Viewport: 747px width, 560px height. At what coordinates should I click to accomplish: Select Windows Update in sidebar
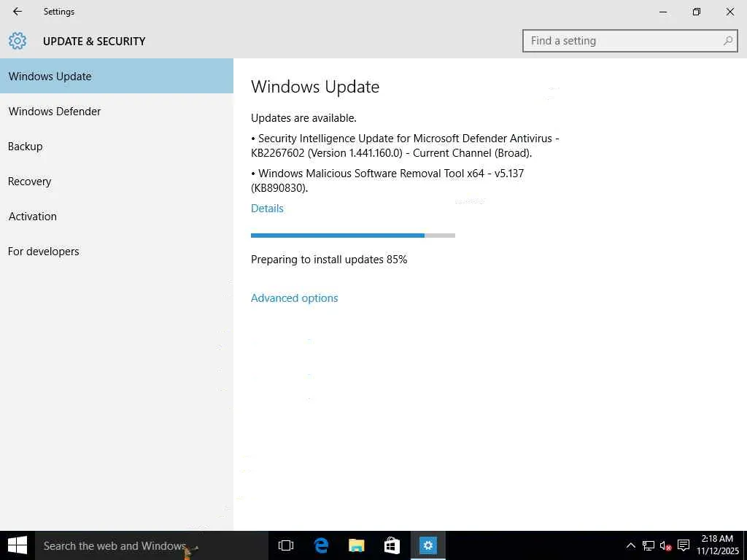pyautogui.click(x=117, y=76)
